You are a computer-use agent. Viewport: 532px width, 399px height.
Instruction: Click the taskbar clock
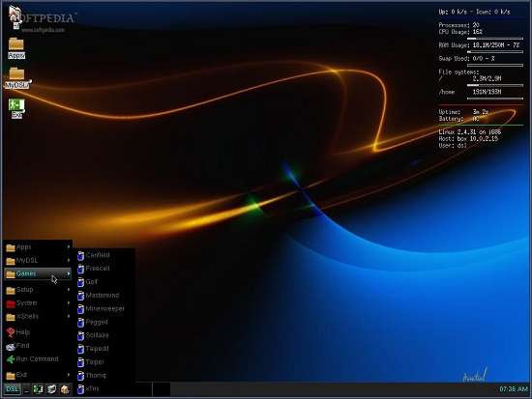pyautogui.click(x=514, y=389)
